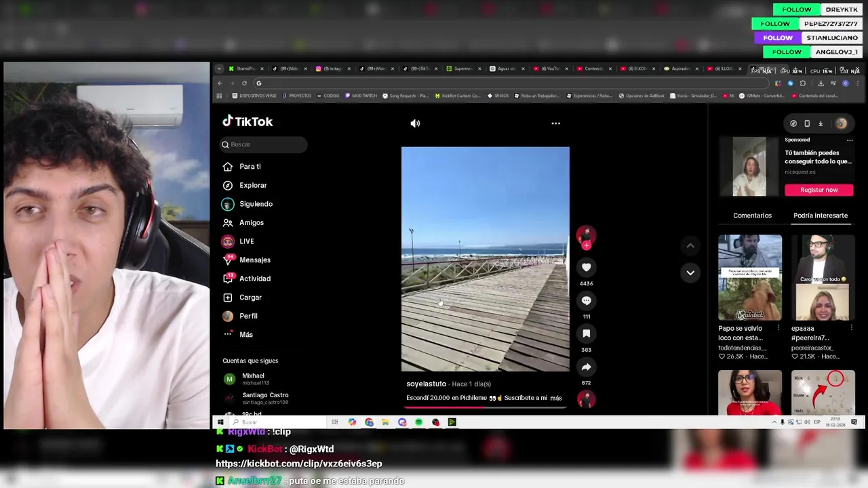
Task: Follow soyelastuto via the avatar plus badge
Action: point(587,245)
